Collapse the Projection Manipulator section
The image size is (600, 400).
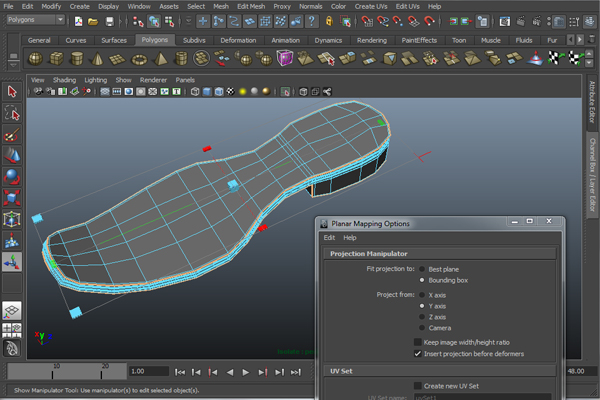pos(440,254)
